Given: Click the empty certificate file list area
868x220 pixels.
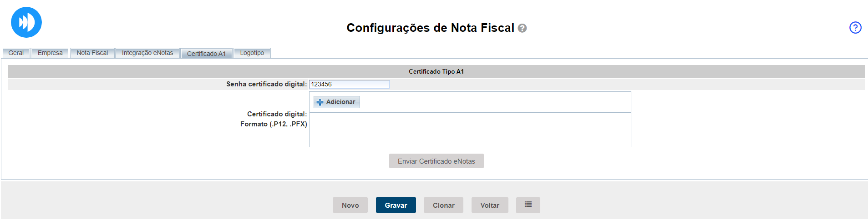Looking at the screenshot, I should point(470,130).
